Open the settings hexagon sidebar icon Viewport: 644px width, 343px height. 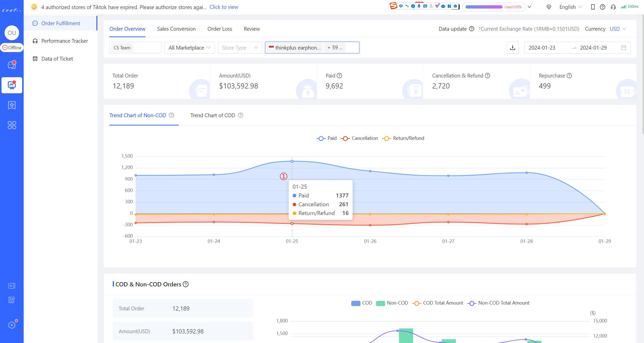pos(12,325)
